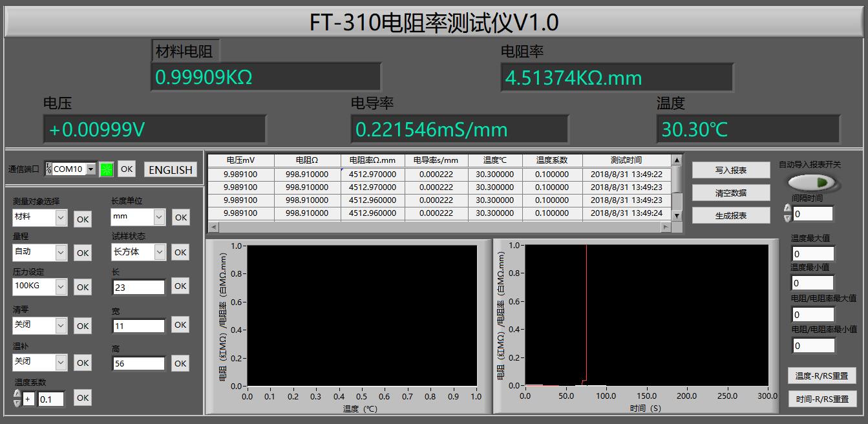Click the 间隔时间 stepper arrows
The image size is (868, 424).
pyautogui.click(x=787, y=213)
